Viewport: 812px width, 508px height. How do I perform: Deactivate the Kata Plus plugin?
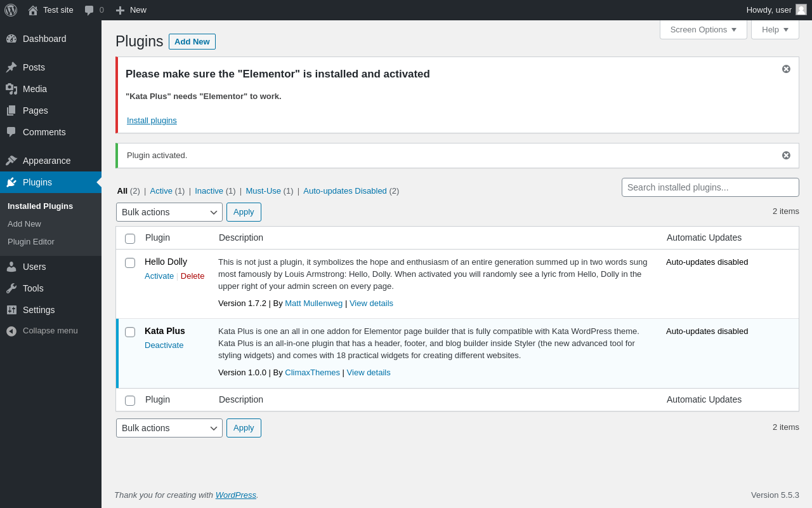[x=164, y=345]
